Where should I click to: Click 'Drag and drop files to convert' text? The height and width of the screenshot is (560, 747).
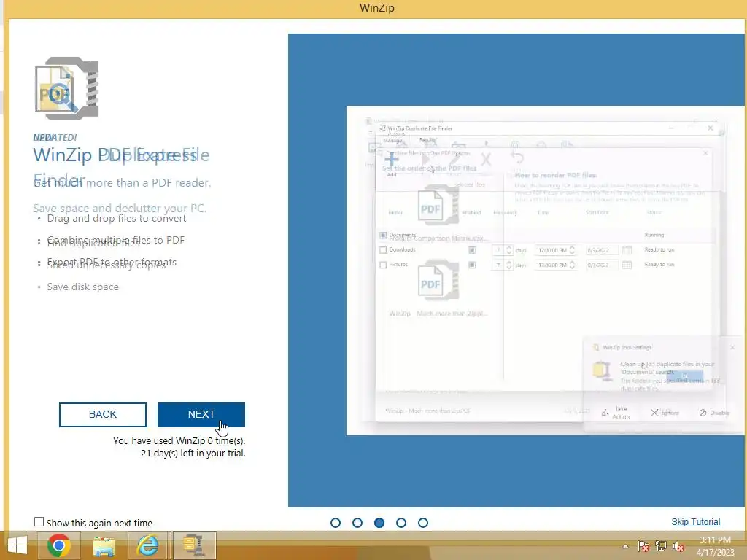pyautogui.click(x=117, y=219)
